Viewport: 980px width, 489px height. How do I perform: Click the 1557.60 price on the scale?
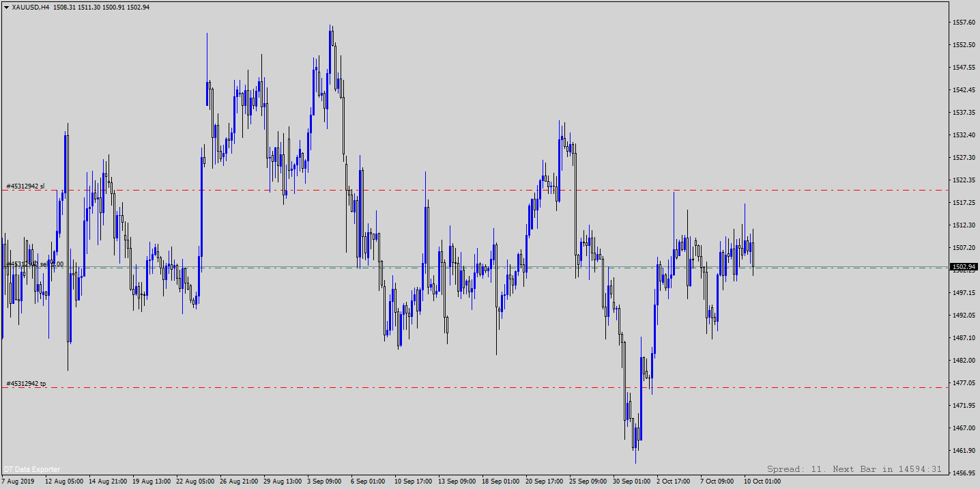point(962,23)
